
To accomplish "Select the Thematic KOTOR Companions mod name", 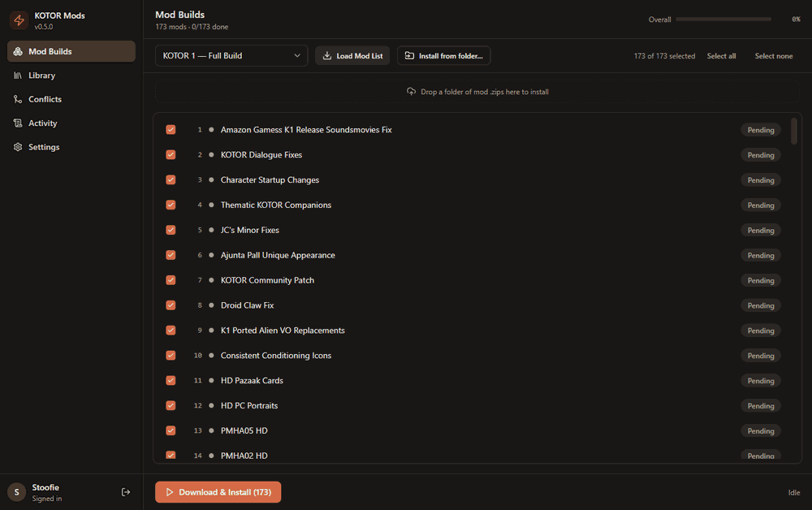I will [276, 205].
